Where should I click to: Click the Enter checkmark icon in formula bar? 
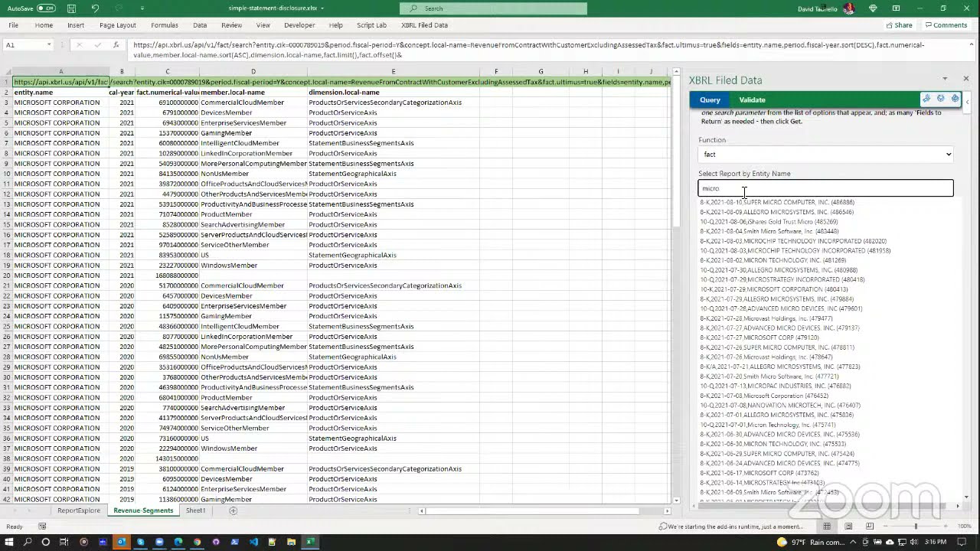click(98, 45)
